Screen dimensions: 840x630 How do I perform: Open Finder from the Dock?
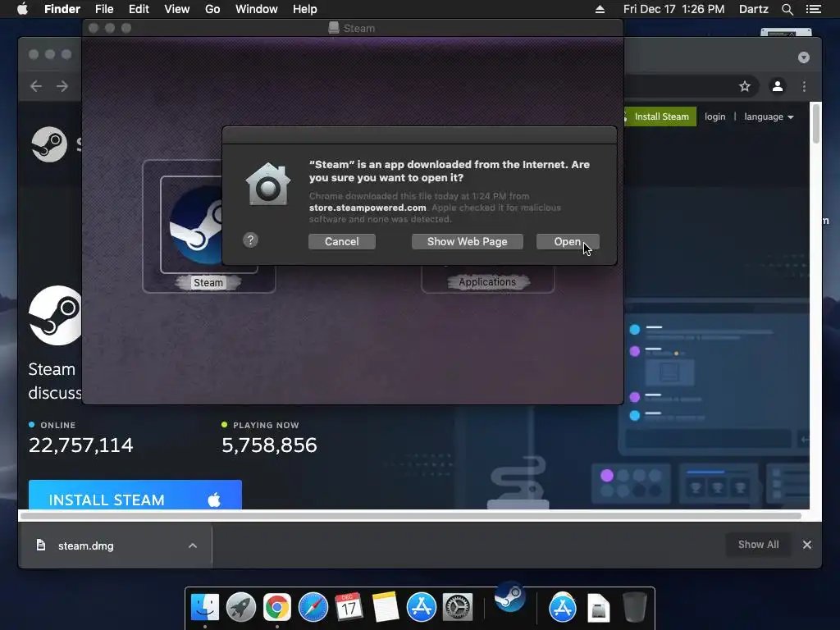tap(205, 608)
